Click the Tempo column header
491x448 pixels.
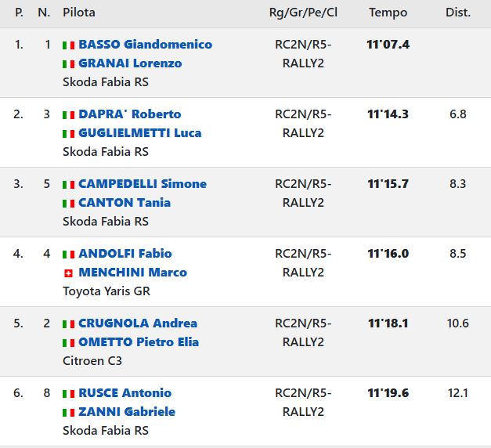pos(388,13)
